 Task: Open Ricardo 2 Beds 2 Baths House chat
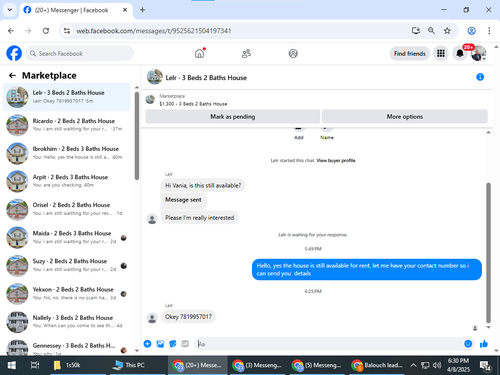(67, 125)
